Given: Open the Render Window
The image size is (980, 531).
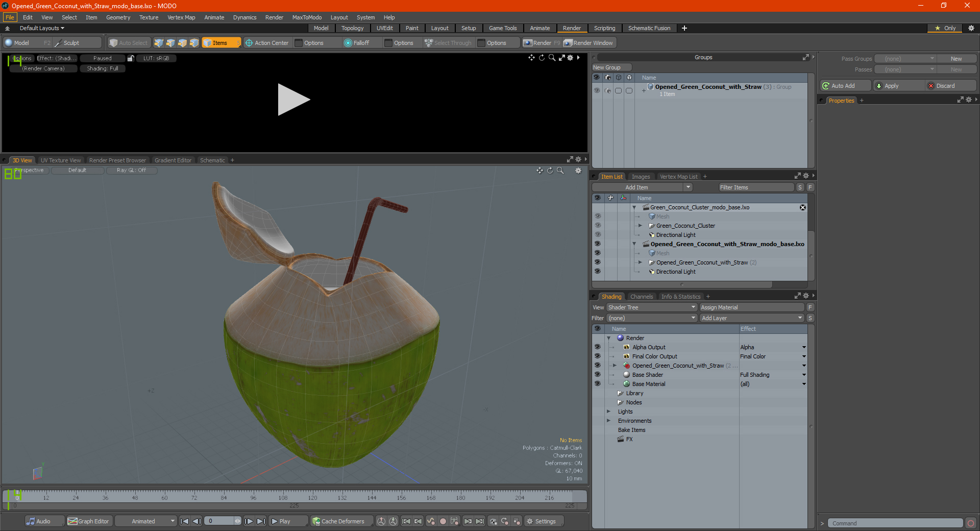Looking at the screenshot, I should pyautogui.click(x=589, y=43).
